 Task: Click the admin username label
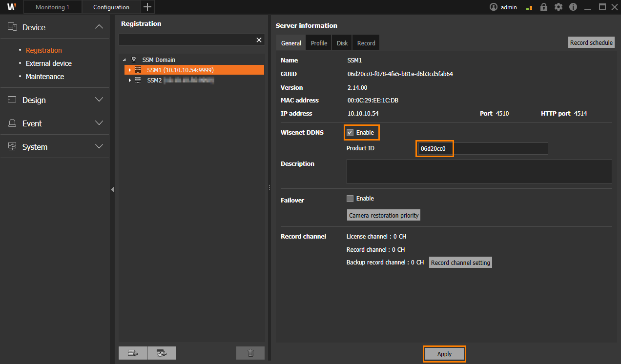click(509, 7)
